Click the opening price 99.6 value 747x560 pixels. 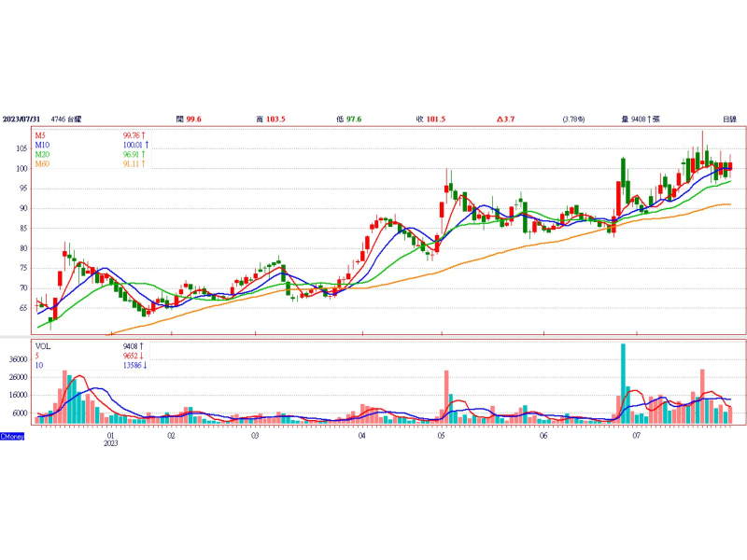coord(194,119)
